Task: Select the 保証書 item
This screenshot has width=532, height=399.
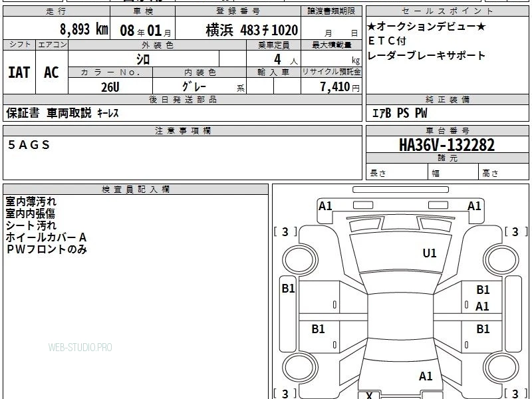Action: (x=23, y=113)
